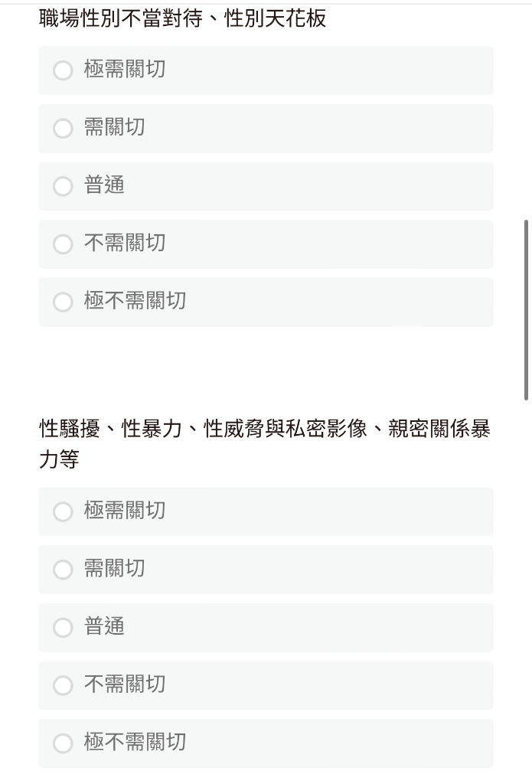
Task: Click the page's vertical scrollbar thumb
Action: tap(526, 310)
